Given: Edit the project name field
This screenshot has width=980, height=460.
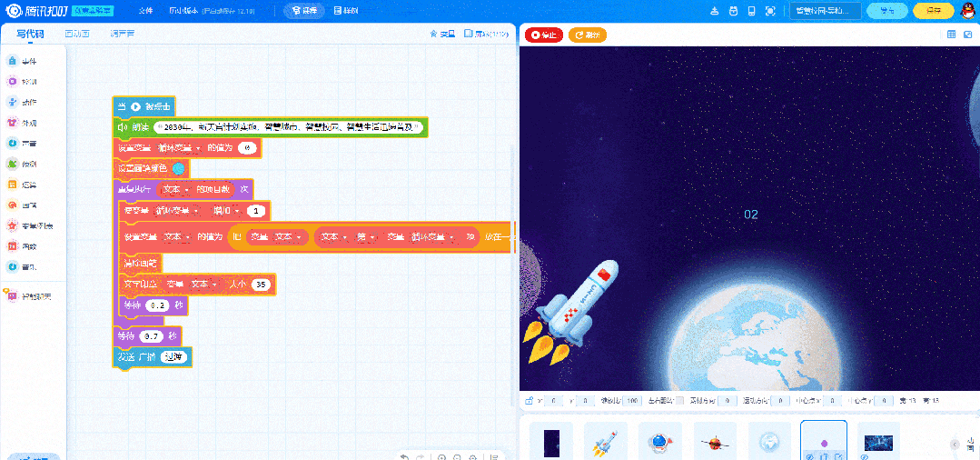Looking at the screenshot, I should (826, 11).
